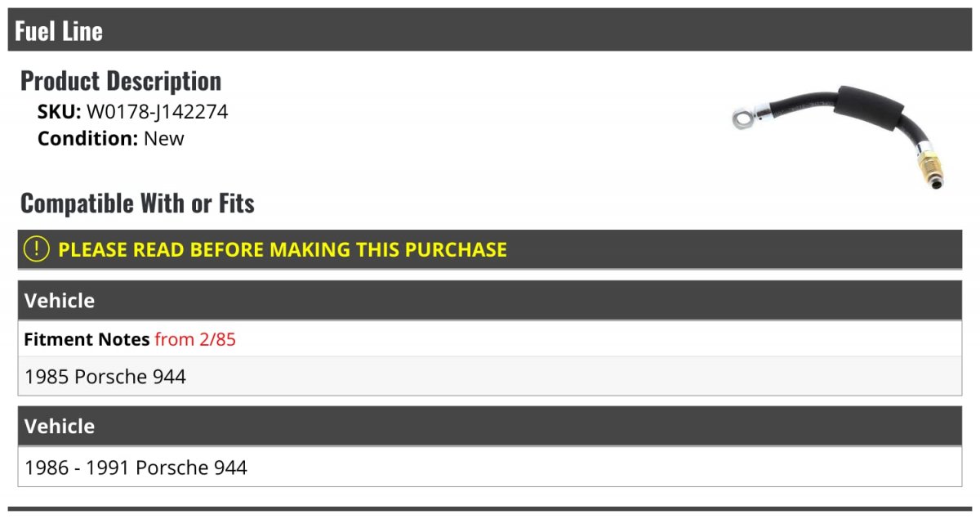Click PLEASE READ BEFORE MAKING THIS PURCHASE banner

(x=490, y=249)
